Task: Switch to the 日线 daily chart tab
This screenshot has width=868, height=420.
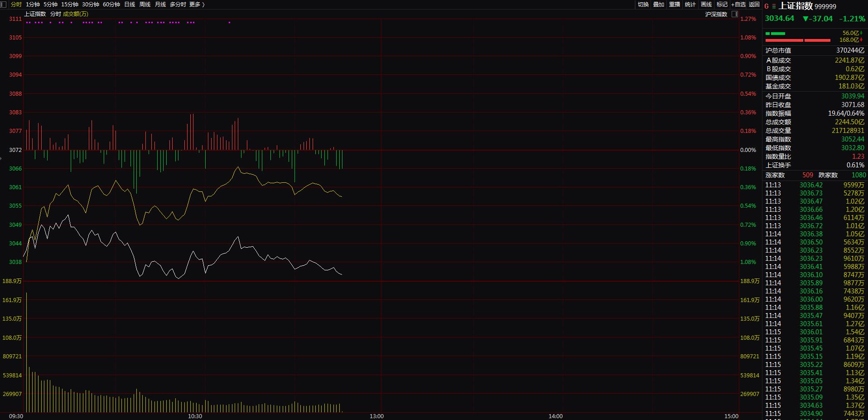Action: (130, 5)
